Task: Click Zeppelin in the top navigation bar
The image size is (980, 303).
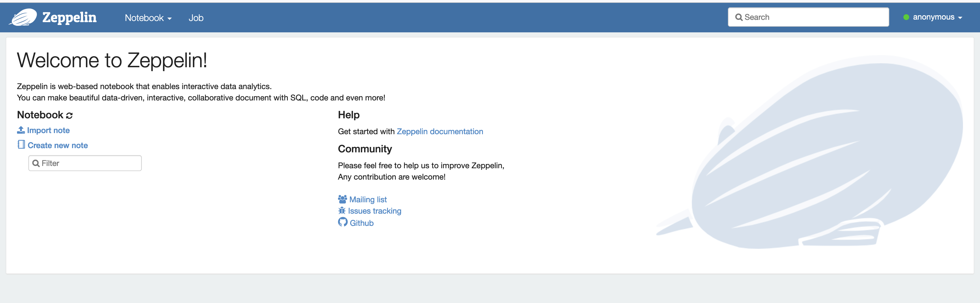Action: (x=70, y=17)
